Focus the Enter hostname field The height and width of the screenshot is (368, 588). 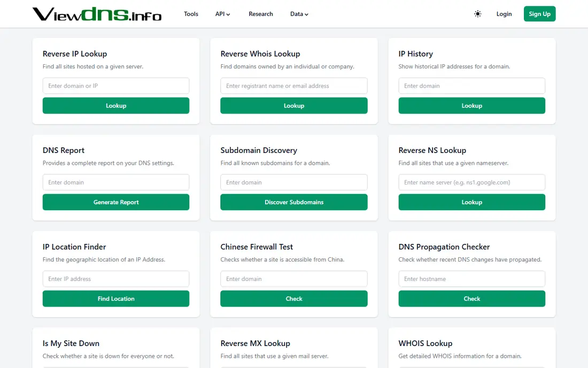click(x=472, y=279)
